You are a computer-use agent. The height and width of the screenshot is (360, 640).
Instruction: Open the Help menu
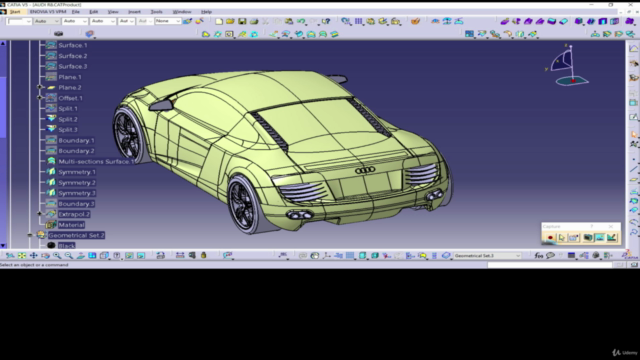(x=206, y=12)
